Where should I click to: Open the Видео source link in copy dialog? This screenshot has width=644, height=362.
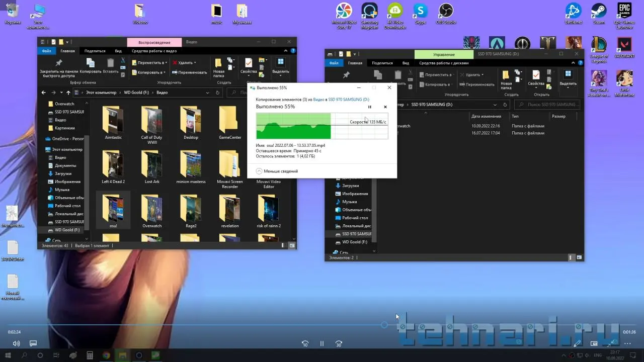click(x=318, y=100)
